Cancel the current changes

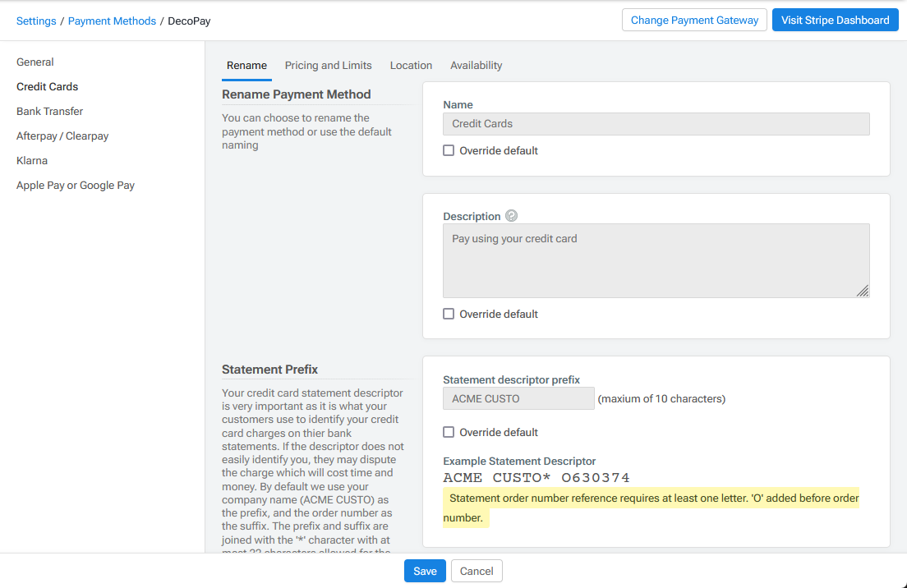click(x=477, y=570)
